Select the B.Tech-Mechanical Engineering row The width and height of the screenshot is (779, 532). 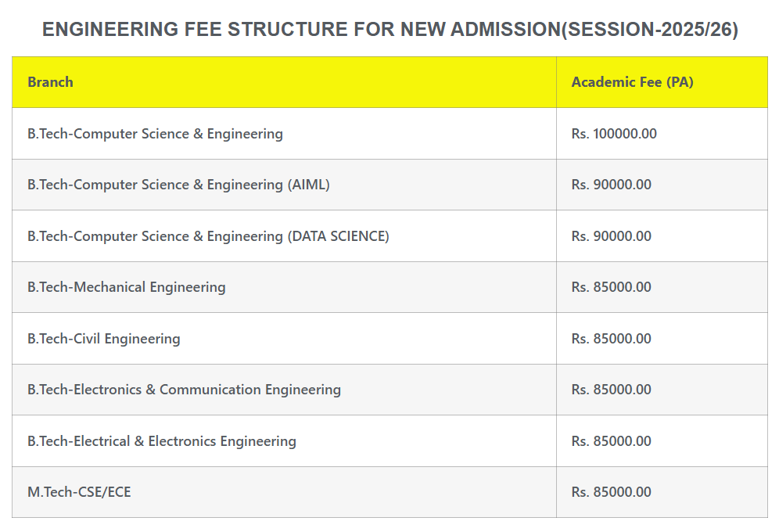pos(126,287)
